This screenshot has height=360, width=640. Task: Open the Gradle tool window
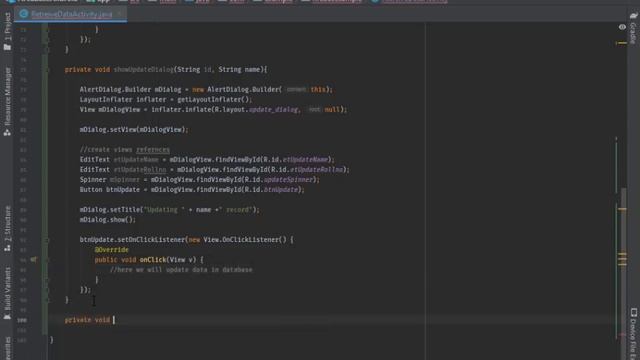coord(633,29)
